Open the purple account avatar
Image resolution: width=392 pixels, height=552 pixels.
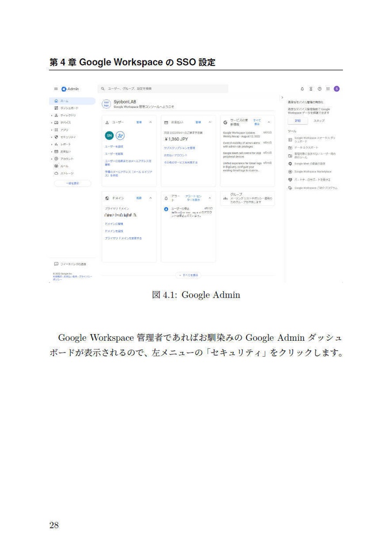tap(336, 89)
